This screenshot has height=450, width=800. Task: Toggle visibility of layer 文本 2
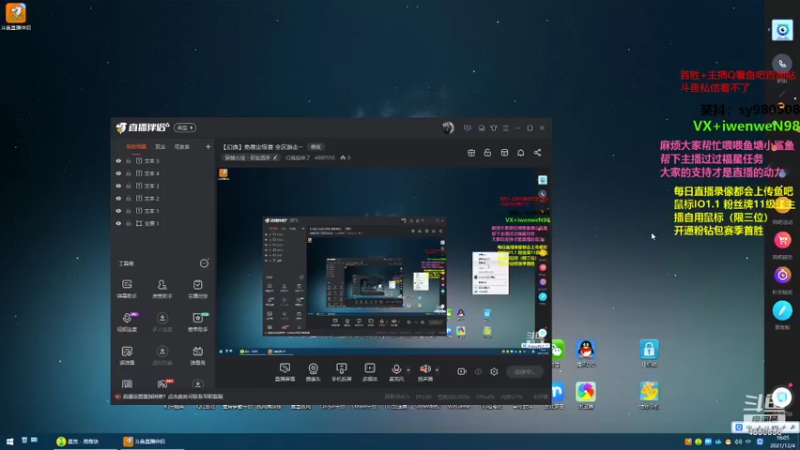(118, 198)
